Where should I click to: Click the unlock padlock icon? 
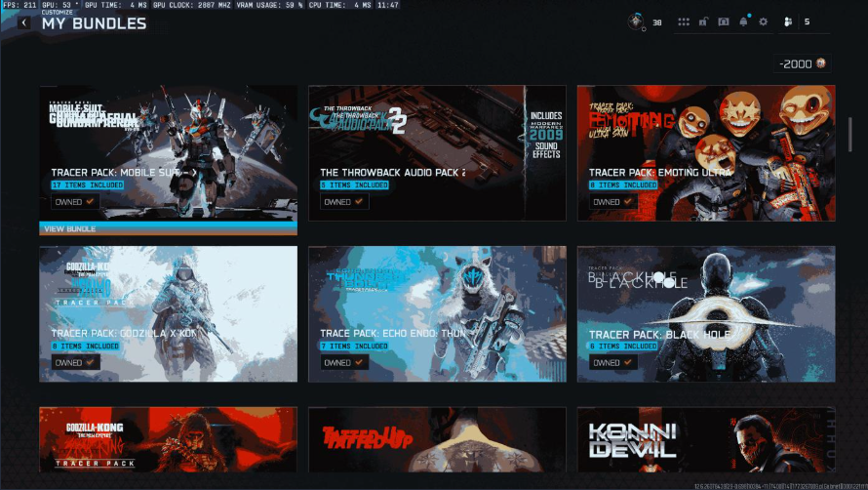703,22
